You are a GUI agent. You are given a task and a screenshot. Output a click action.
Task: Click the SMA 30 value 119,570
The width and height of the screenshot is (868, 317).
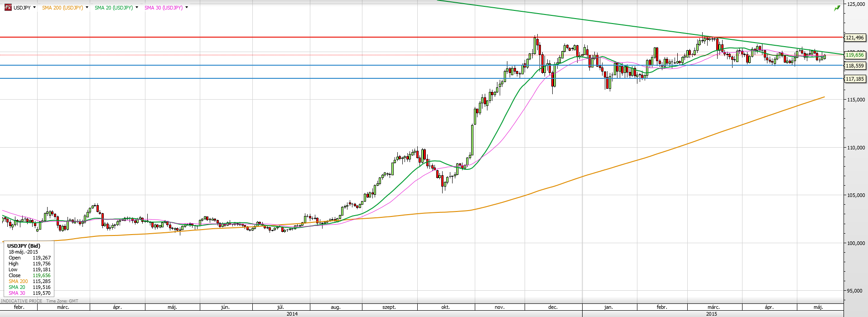tap(42, 293)
